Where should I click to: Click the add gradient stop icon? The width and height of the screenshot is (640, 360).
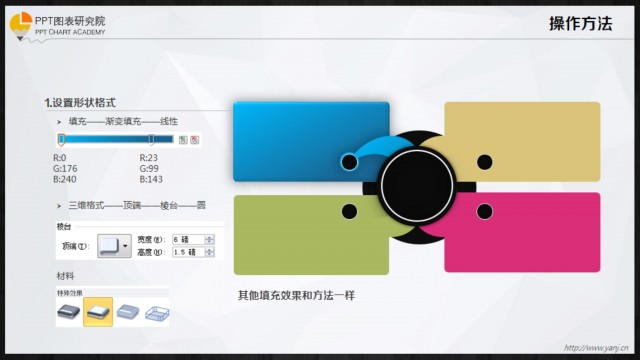click(183, 140)
